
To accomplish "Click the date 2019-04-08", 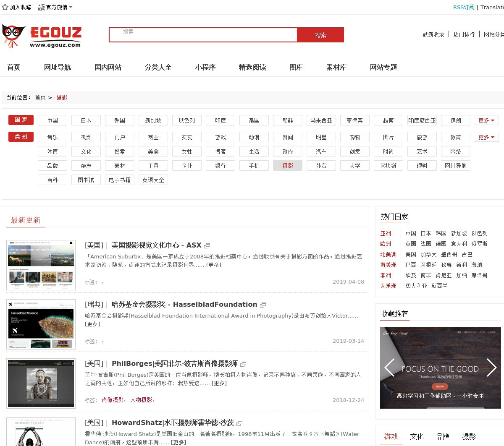I will (x=348, y=282).
